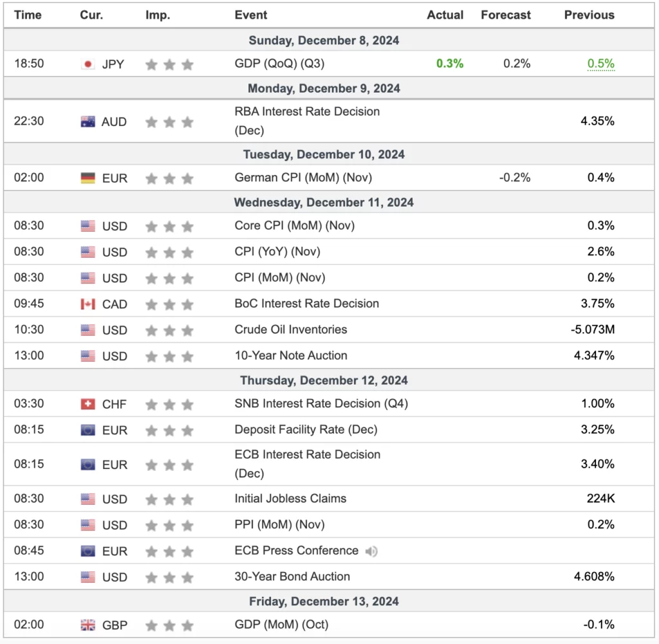Open the SNB Interest Rate Decision (Q4) event
The height and width of the screenshot is (644, 659).
tap(322, 403)
